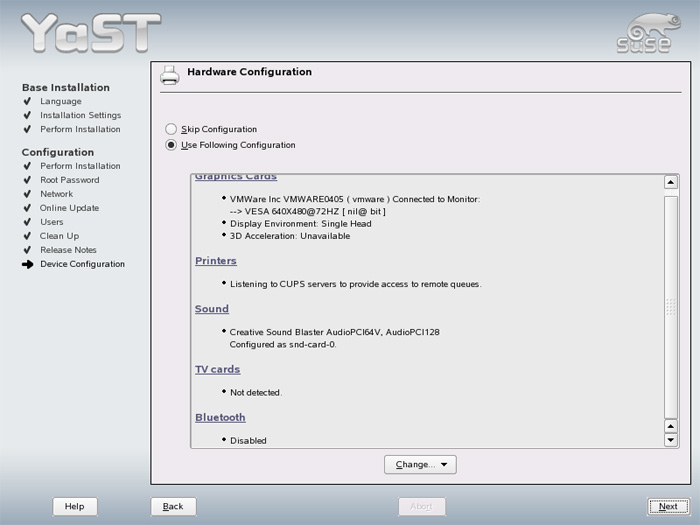Click the SUSE chameleon logo
The height and width of the screenshot is (525, 700).
click(x=648, y=33)
